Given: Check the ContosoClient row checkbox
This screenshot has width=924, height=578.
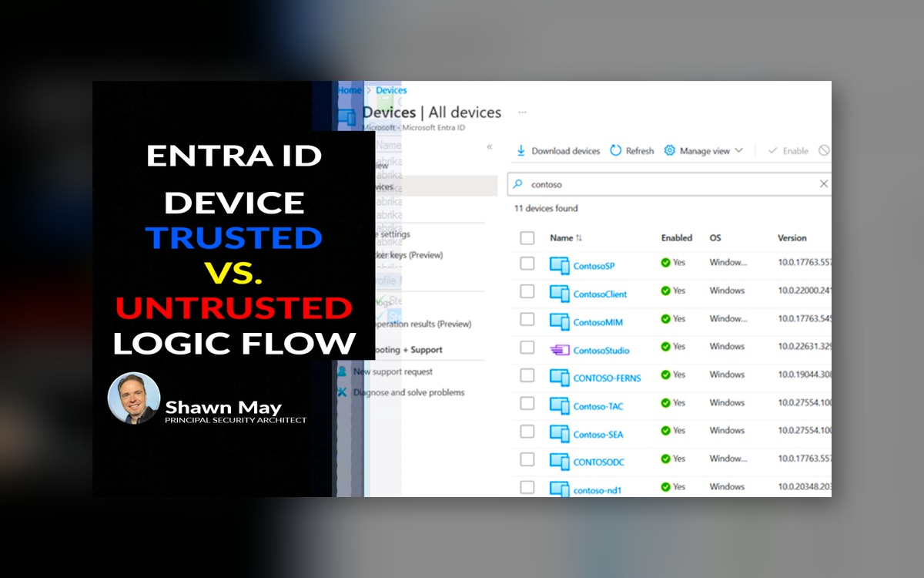Looking at the screenshot, I should (527, 291).
